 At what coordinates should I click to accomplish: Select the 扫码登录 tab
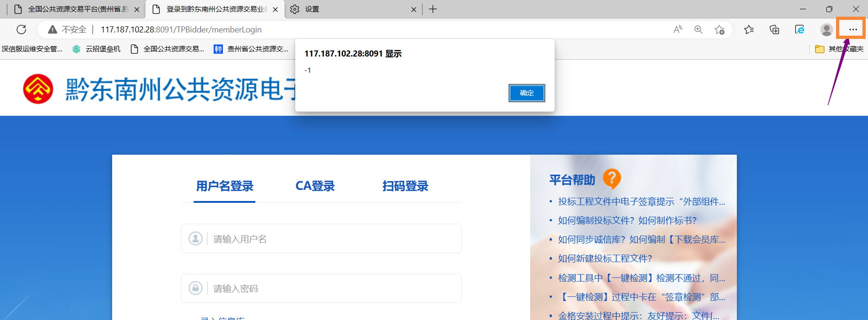tap(405, 186)
